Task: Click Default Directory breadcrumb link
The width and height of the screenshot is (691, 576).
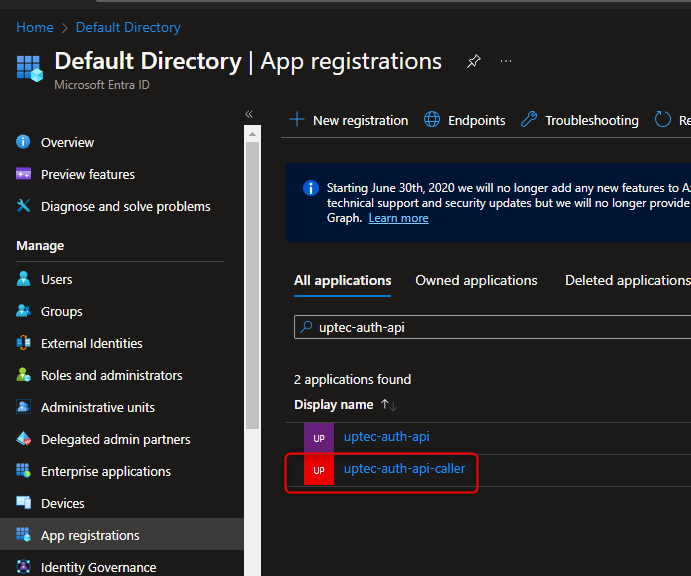Action: pyautogui.click(x=128, y=27)
